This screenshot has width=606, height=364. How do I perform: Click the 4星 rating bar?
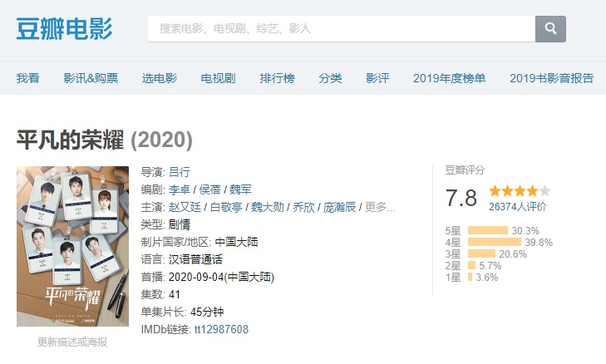[x=495, y=243]
